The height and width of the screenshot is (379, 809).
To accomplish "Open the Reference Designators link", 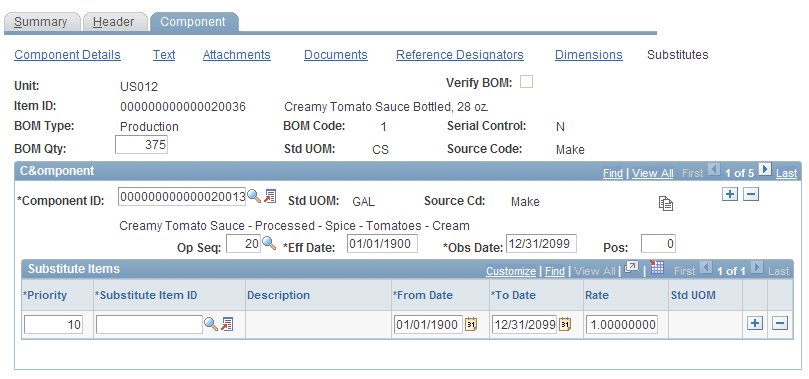I will tap(460, 55).
